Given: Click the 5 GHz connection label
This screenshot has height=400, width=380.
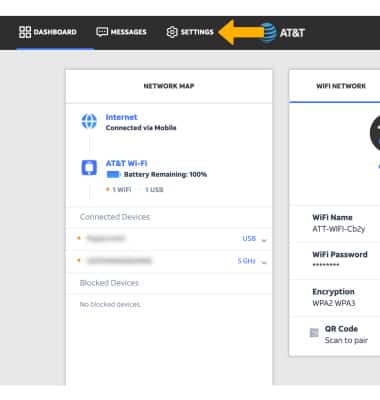Looking at the screenshot, I should tap(247, 261).
